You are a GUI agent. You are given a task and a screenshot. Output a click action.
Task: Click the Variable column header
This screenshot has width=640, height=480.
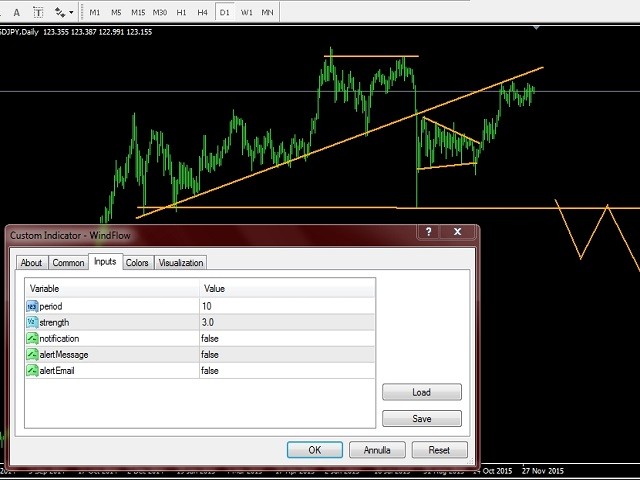tap(112, 289)
